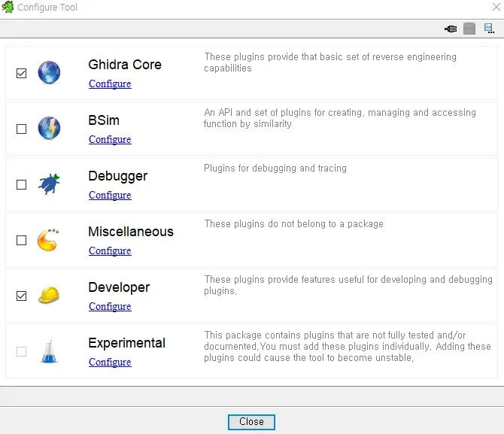Viewport: 504px width, 434px height.
Task: Click the Debugger blue bug icon
Action: coord(49,184)
